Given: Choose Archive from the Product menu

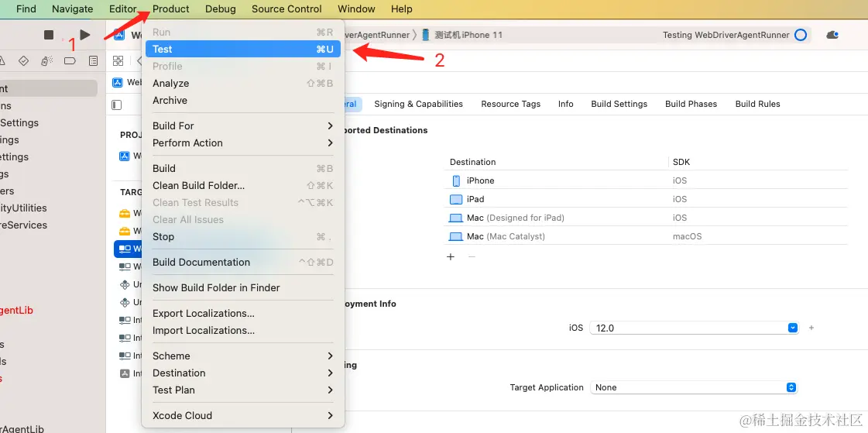Looking at the screenshot, I should click(243, 101).
